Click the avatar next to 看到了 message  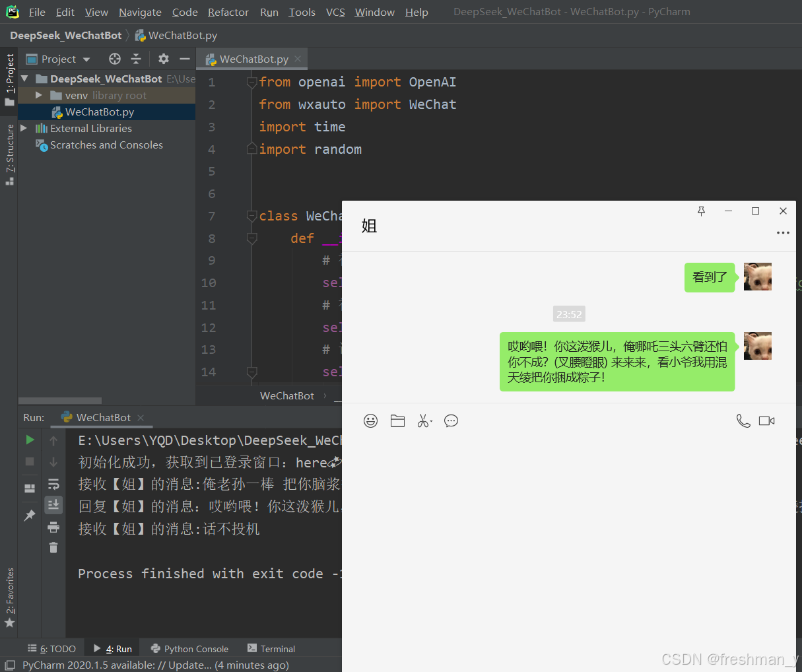(x=758, y=277)
